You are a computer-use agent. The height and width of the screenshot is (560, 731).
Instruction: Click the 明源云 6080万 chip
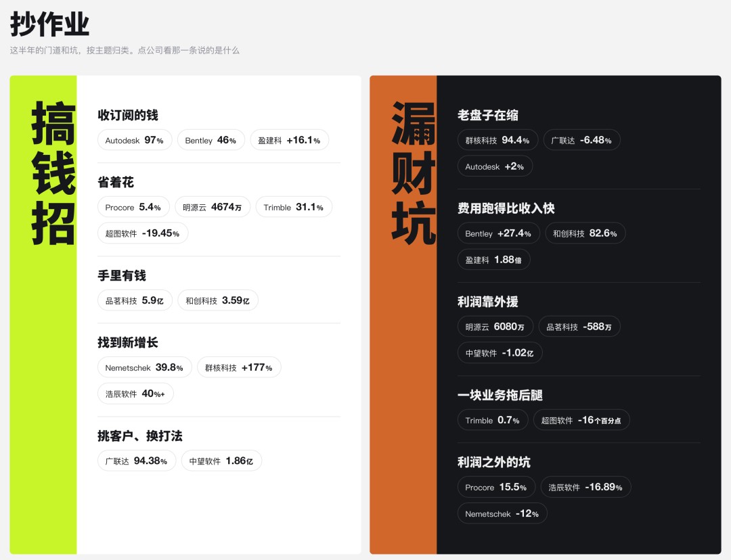(x=495, y=327)
